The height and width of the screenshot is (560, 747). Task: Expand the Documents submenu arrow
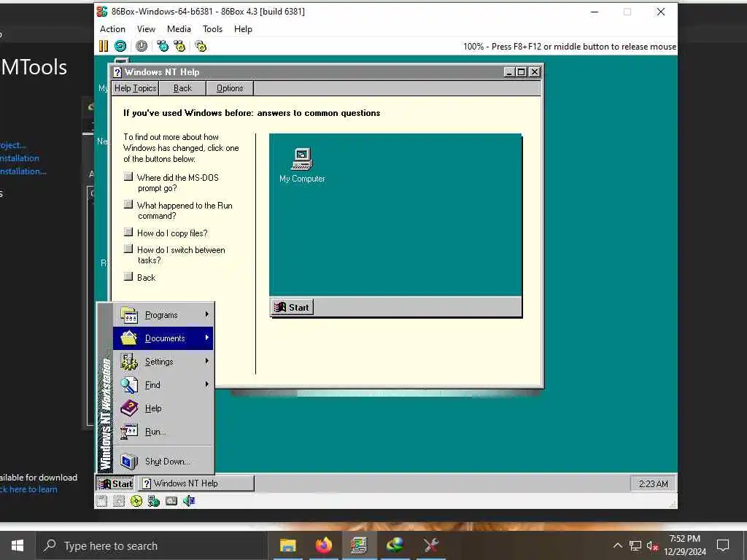(x=206, y=338)
